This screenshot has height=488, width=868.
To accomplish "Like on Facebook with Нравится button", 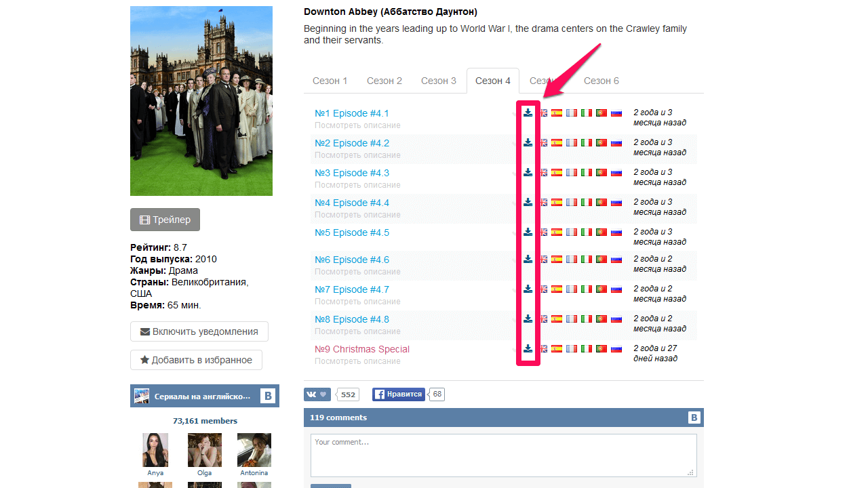I will [x=399, y=394].
